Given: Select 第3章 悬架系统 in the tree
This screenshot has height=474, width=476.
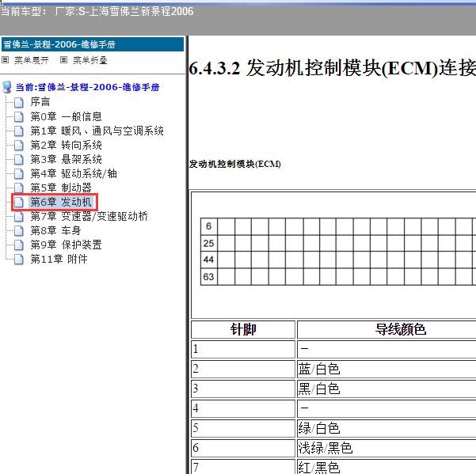Looking at the screenshot, I should pos(66,159).
